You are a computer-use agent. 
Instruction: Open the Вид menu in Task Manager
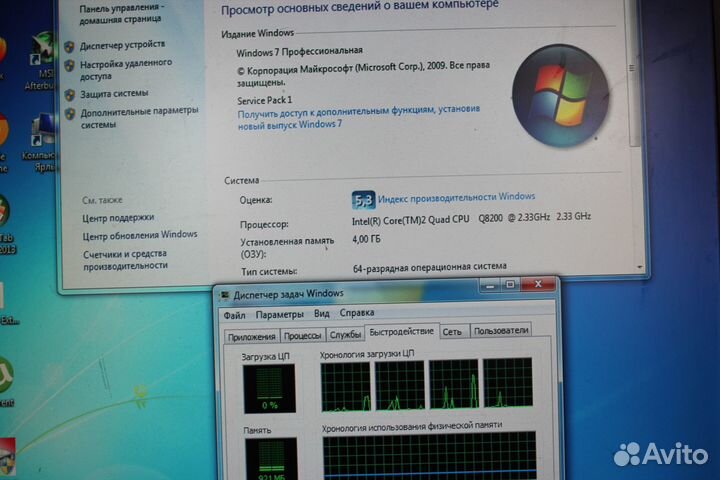[321, 313]
